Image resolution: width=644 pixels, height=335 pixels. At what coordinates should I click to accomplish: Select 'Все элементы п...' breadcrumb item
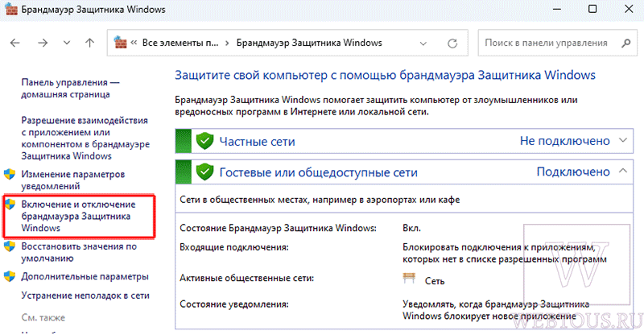[x=180, y=43]
